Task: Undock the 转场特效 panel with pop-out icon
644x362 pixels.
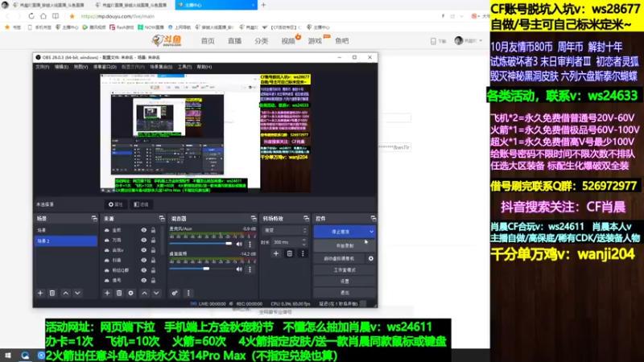Action: tap(306, 219)
